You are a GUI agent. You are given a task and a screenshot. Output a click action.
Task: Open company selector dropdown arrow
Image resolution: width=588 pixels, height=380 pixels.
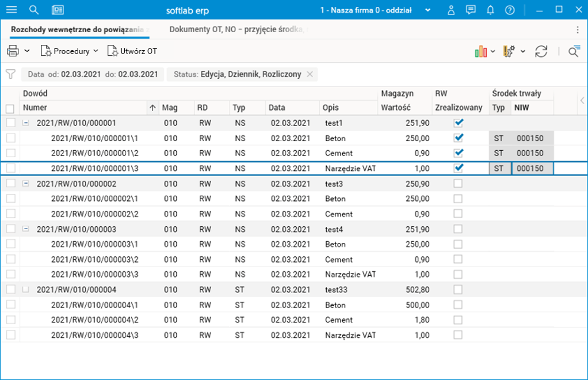click(427, 10)
